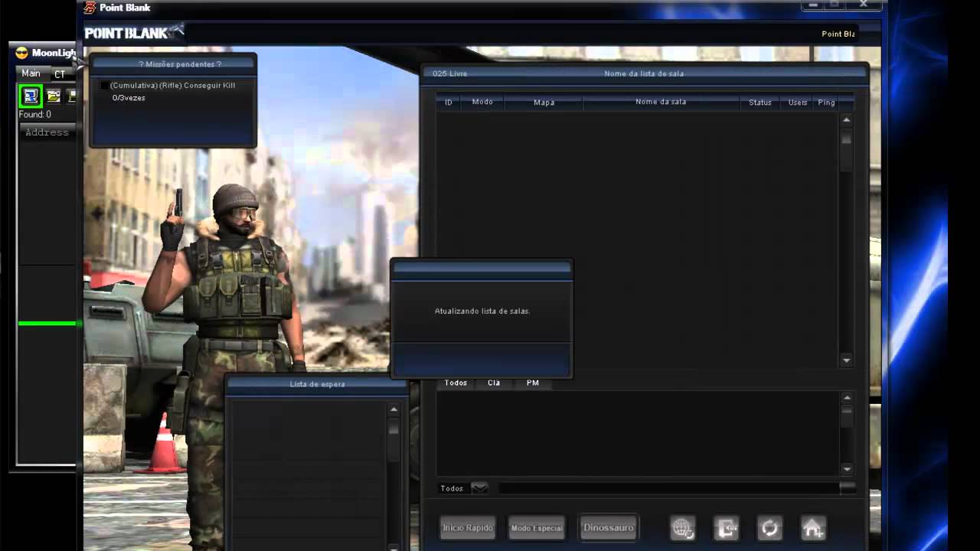The height and width of the screenshot is (551, 980).
Task: Click the Lista de espera scroll up arrow
Action: coord(394,409)
